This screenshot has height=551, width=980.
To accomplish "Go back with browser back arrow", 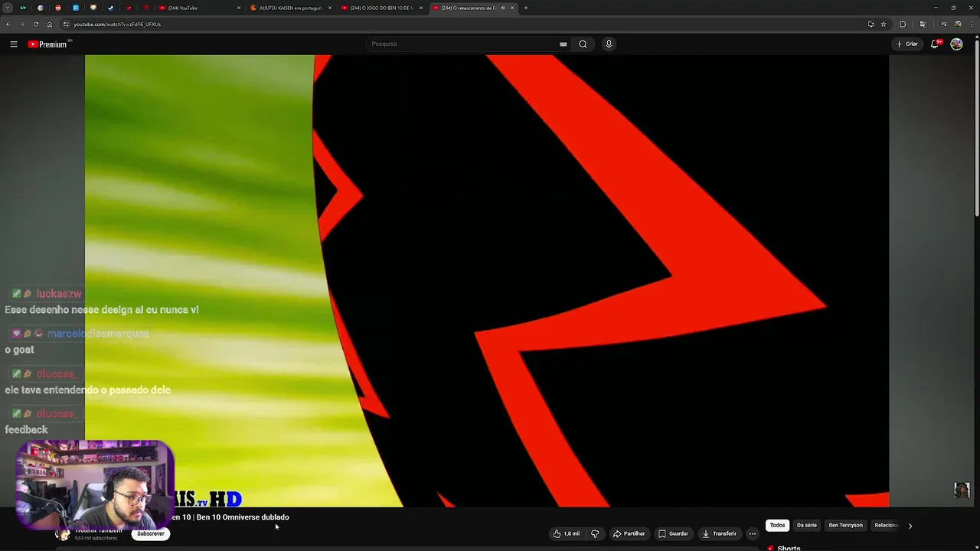I will point(8,24).
